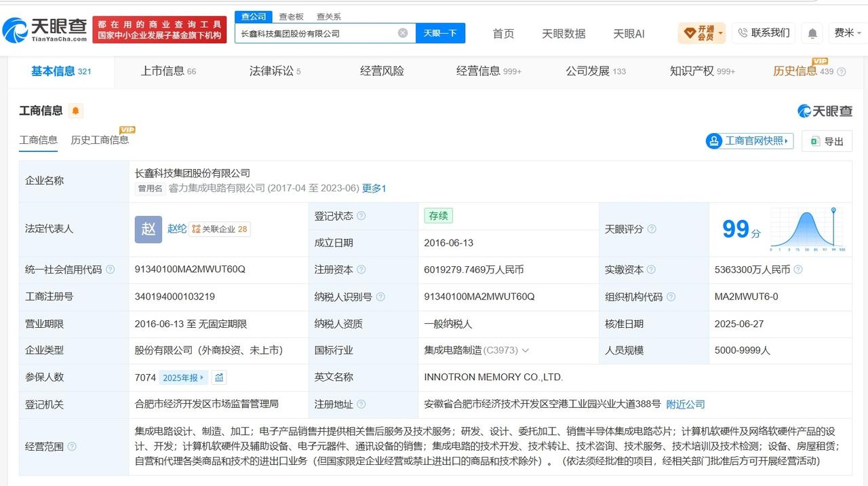Screen dimensions: 868x486
Task: Open the 首页 navigation link
Action: coord(503,33)
